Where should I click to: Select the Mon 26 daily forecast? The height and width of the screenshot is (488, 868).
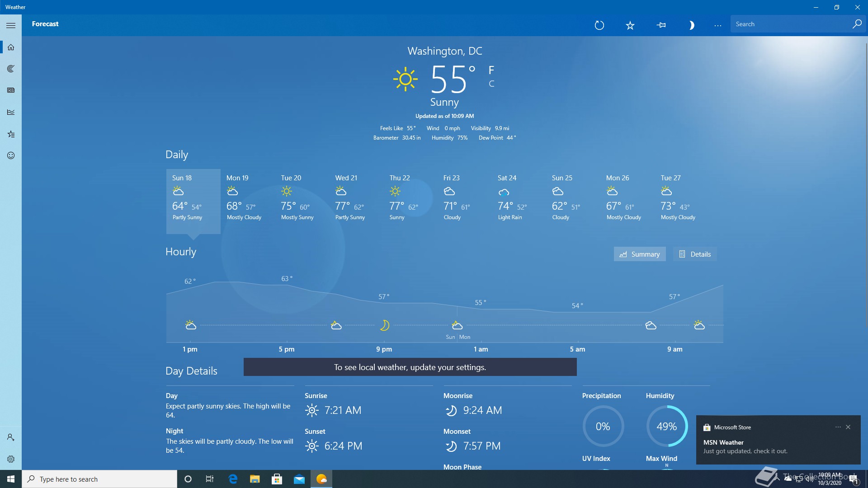click(x=627, y=201)
